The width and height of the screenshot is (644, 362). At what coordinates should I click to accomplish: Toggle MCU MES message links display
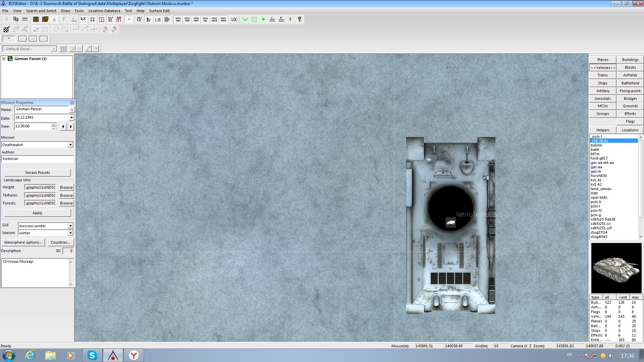point(196,19)
